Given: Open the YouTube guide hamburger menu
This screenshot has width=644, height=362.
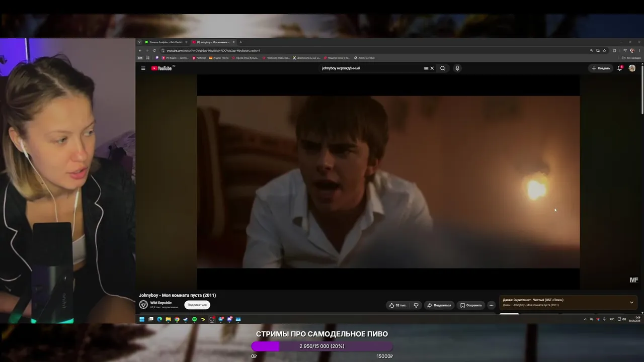Looking at the screenshot, I should 143,68.
